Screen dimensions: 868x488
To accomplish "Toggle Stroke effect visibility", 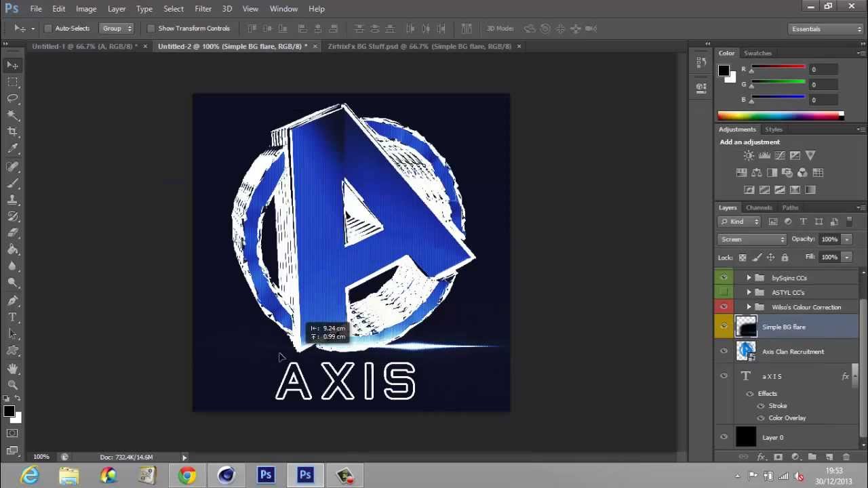I will 761,406.
